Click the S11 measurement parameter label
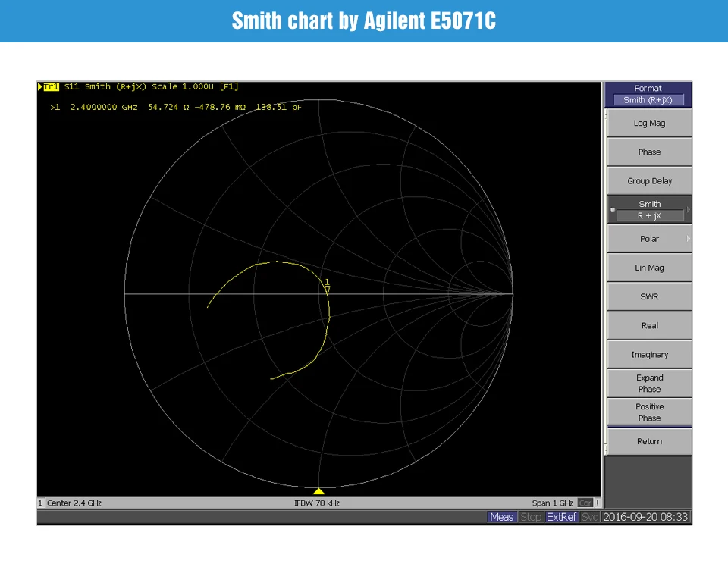The width and height of the screenshot is (728, 586). click(x=71, y=86)
